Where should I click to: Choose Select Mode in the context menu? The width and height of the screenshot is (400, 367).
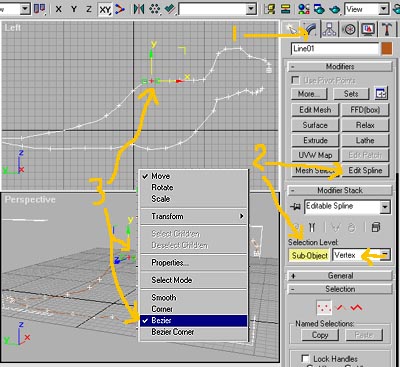[193, 280]
